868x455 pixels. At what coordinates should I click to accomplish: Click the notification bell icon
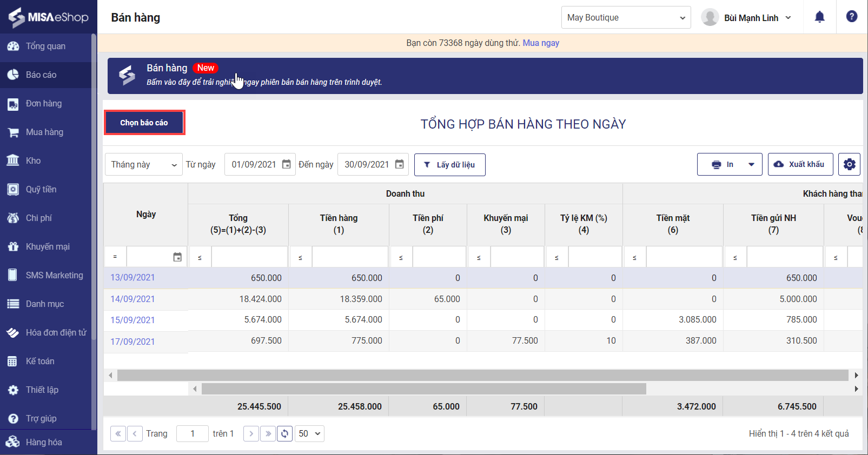819,17
